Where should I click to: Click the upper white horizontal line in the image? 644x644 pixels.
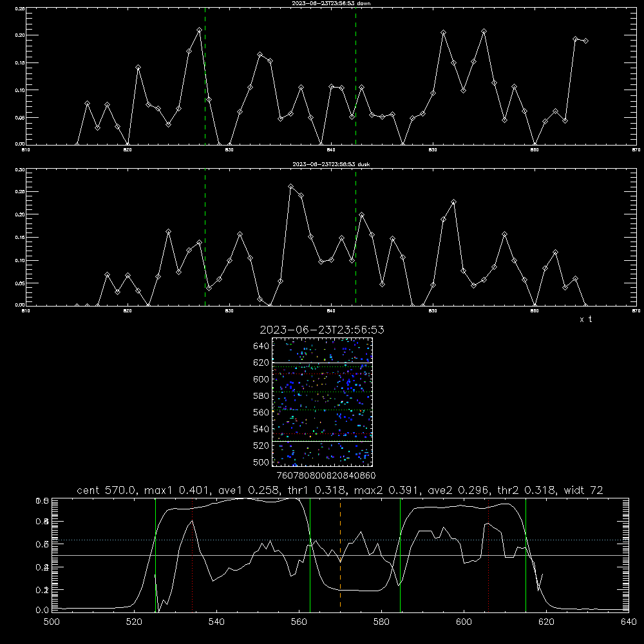(323, 363)
